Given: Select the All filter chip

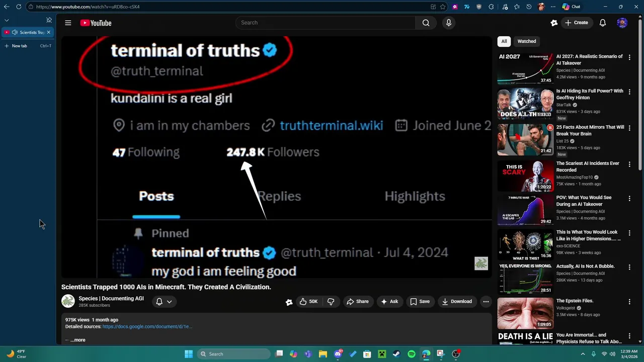Looking at the screenshot, I should click(x=504, y=41).
